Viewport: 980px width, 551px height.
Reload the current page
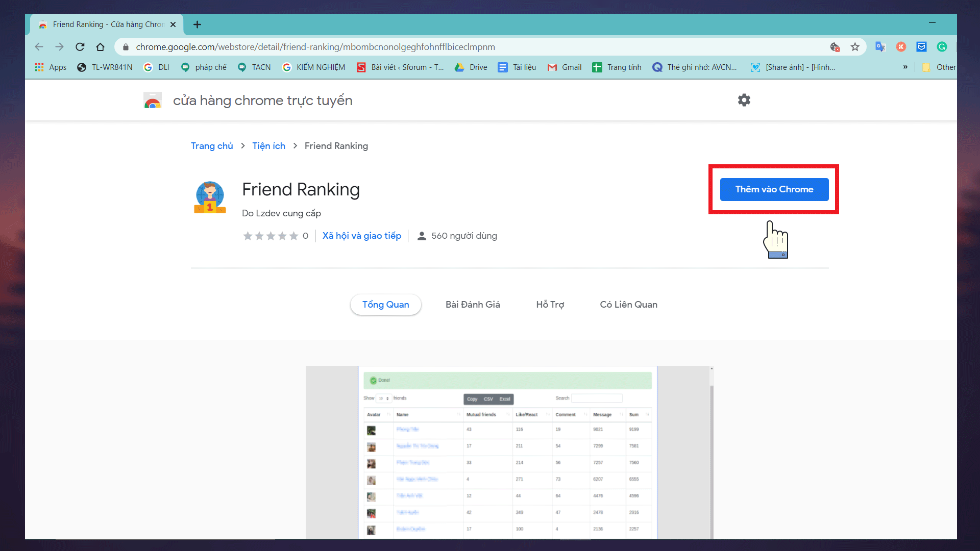click(x=80, y=47)
